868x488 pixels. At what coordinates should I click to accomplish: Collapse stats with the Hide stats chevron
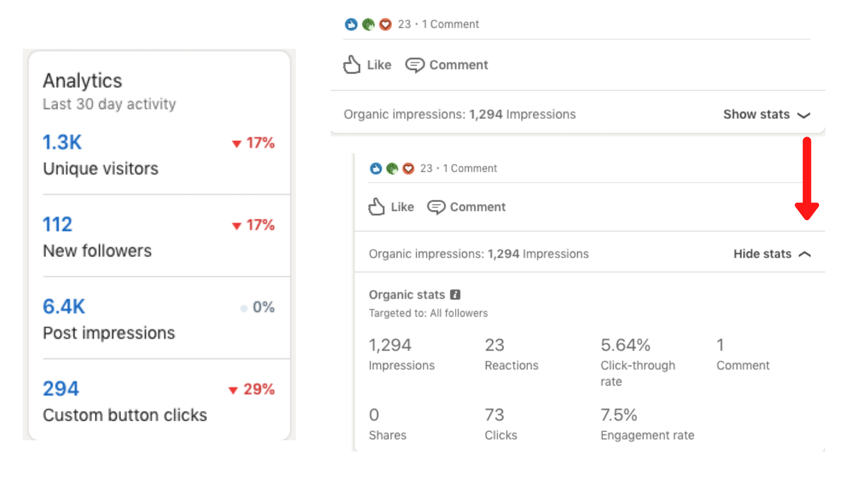(x=805, y=254)
